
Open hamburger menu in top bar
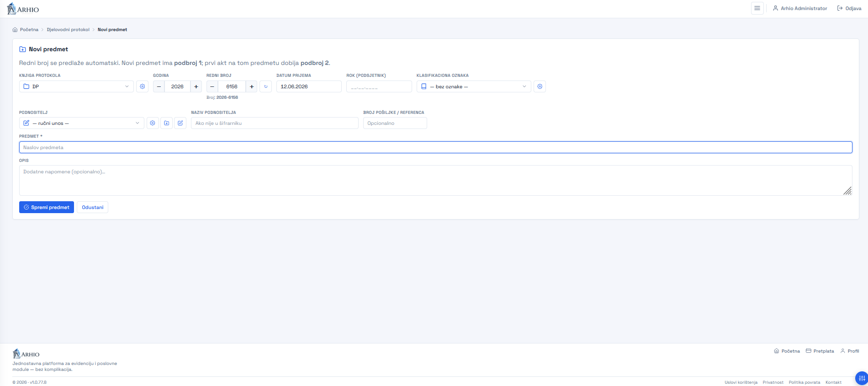point(757,8)
